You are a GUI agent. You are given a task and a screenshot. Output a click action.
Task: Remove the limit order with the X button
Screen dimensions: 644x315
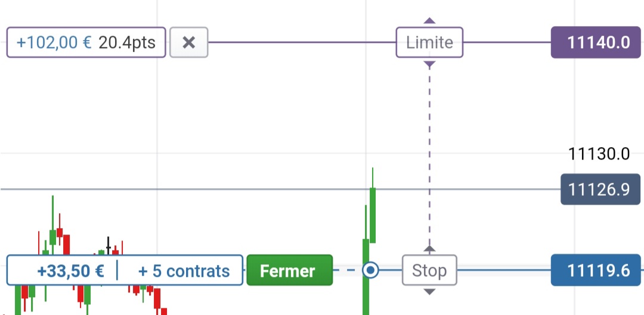189,43
